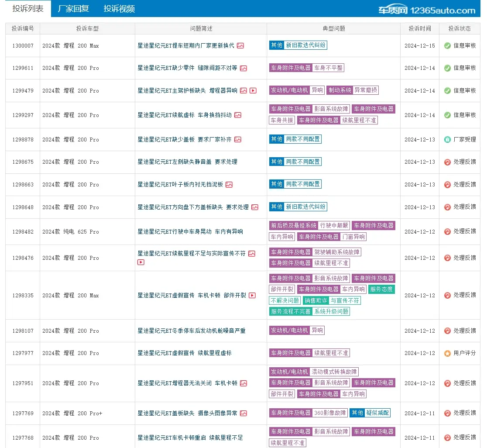Select complaint number 1298482
Image resolution: width=487 pixels, height=448 pixels.
tap(23, 232)
